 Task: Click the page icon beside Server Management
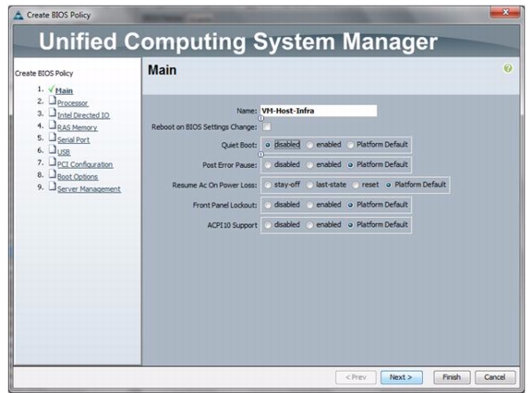click(53, 186)
